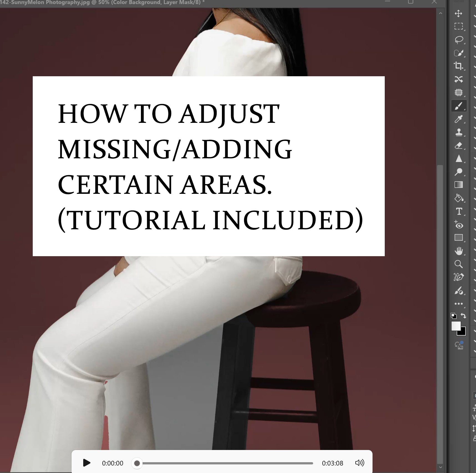
Task: Select the Horizontal Type tool
Action: [x=459, y=212]
